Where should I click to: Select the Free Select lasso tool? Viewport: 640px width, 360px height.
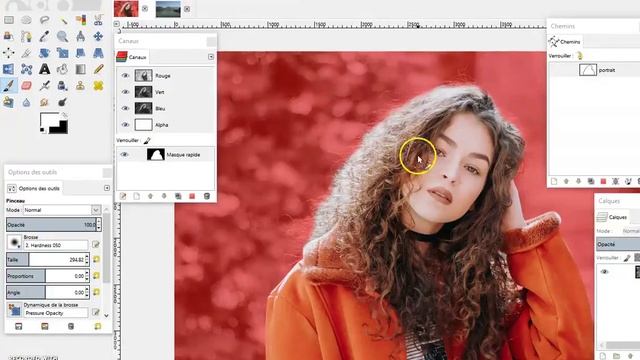tap(44, 20)
